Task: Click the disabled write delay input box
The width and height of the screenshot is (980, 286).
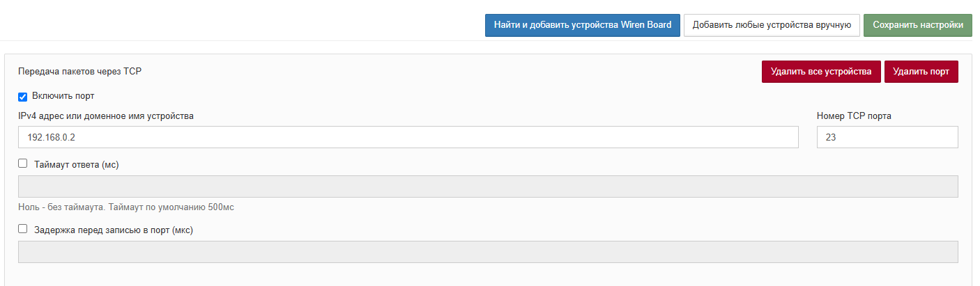Action: (488, 252)
